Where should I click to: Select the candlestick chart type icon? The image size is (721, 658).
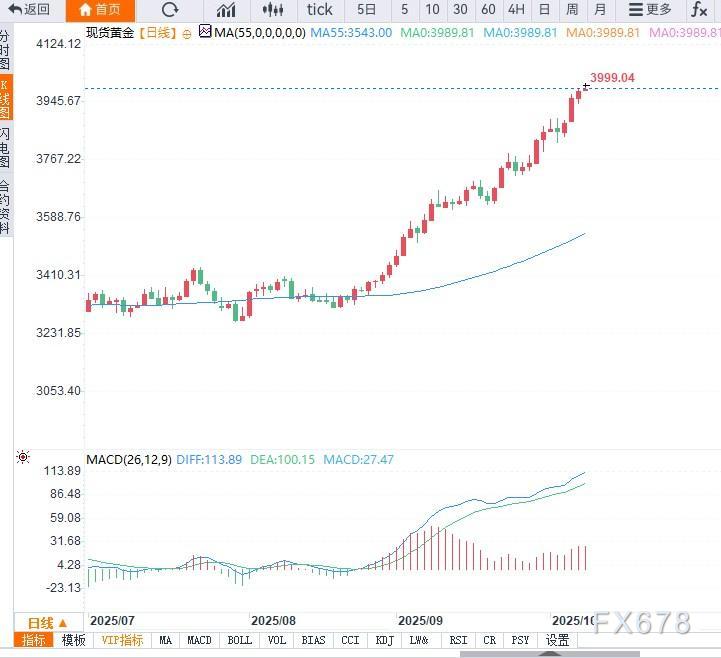tap(272, 10)
